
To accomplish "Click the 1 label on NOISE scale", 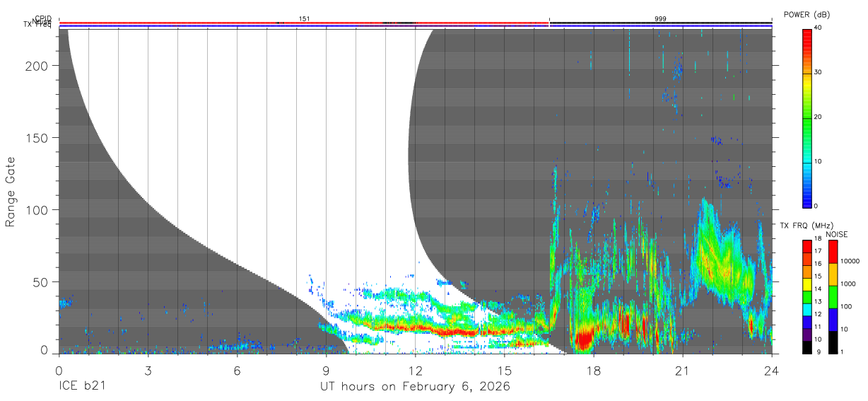I will coord(843,353).
